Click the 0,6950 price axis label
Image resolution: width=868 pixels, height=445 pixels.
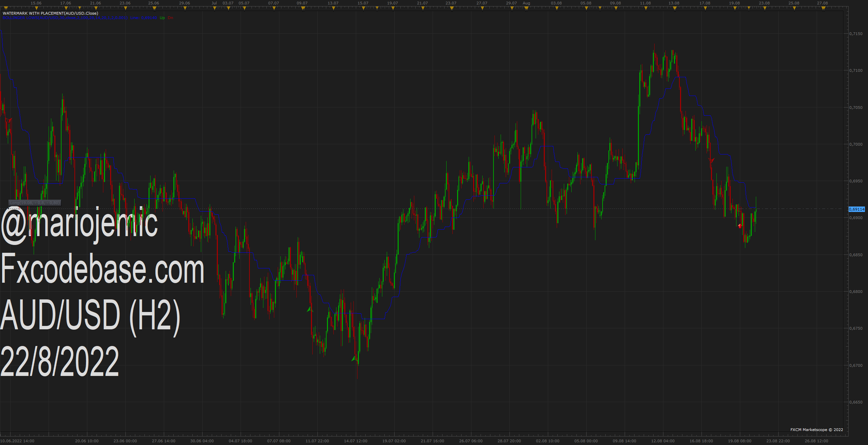pyautogui.click(x=856, y=181)
